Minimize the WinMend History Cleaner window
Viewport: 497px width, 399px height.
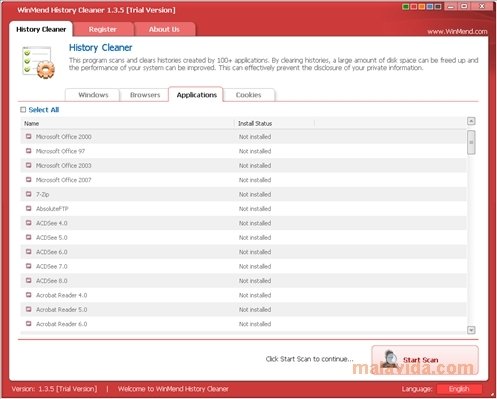(451, 6)
